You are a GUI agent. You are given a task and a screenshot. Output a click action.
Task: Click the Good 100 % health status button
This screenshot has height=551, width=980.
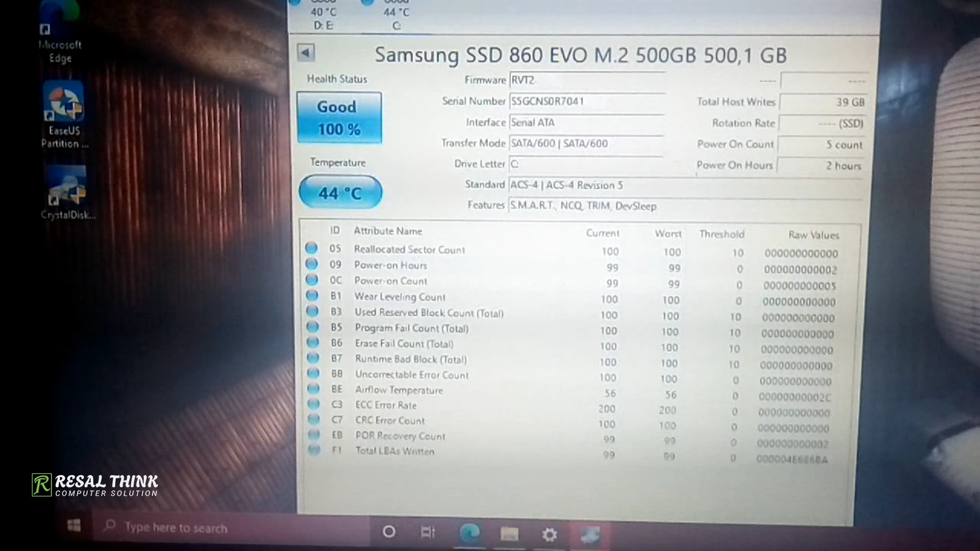pos(339,118)
